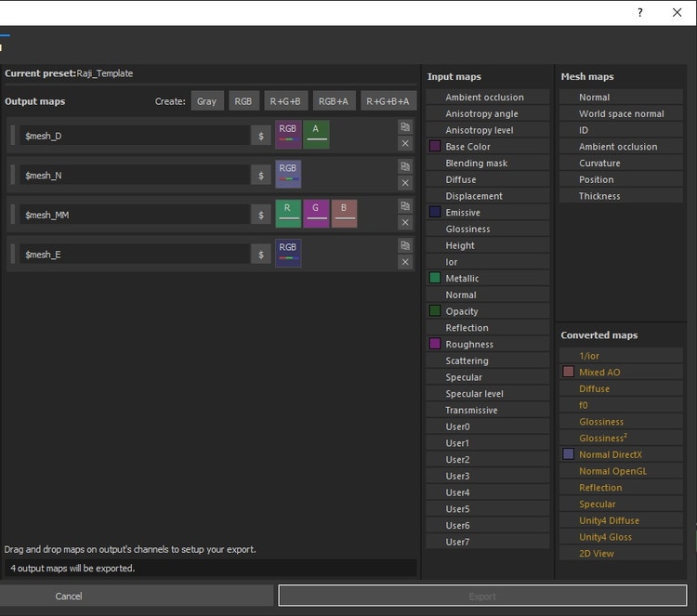This screenshot has height=616, width=697.
Task: Open the $ variable menu for $mesh_E
Action: click(261, 254)
